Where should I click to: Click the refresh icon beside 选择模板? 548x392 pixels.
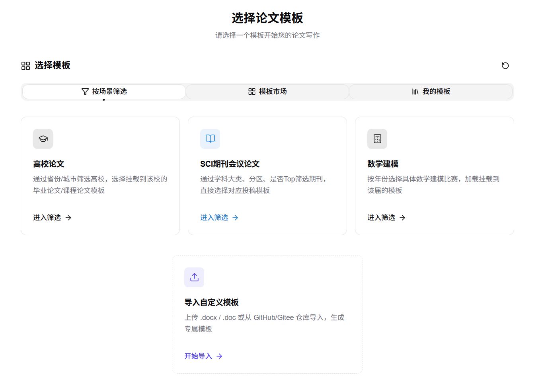pyautogui.click(x=505, y=66)
